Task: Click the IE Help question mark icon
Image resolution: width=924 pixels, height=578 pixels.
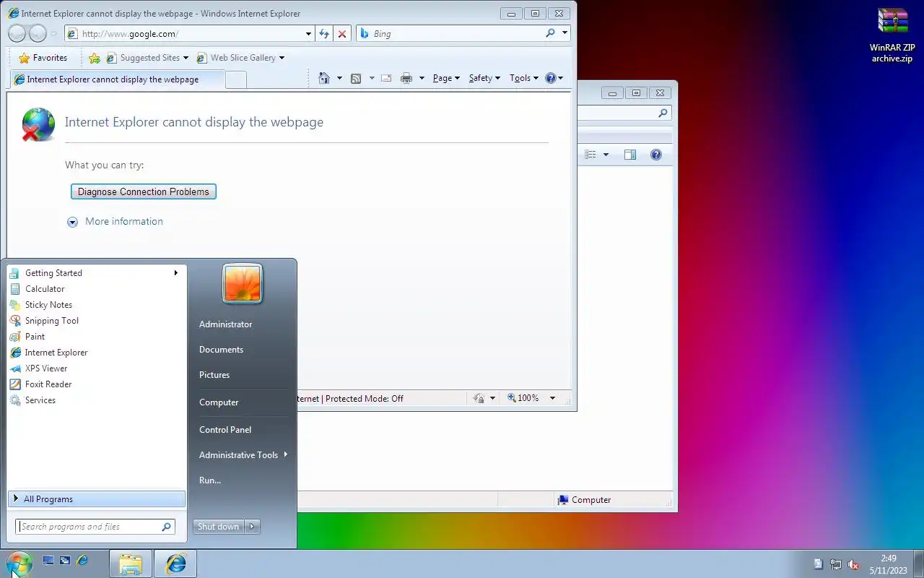Action: coord(551,78)
